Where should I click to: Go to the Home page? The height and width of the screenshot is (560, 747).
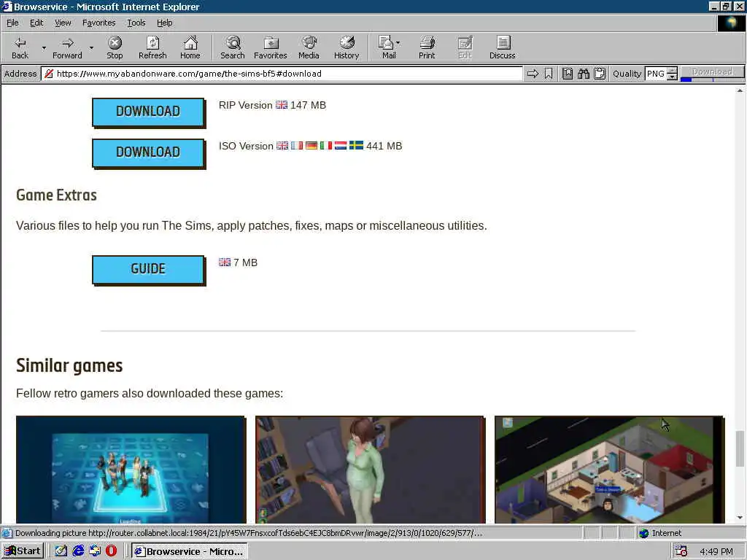(190, 47)
